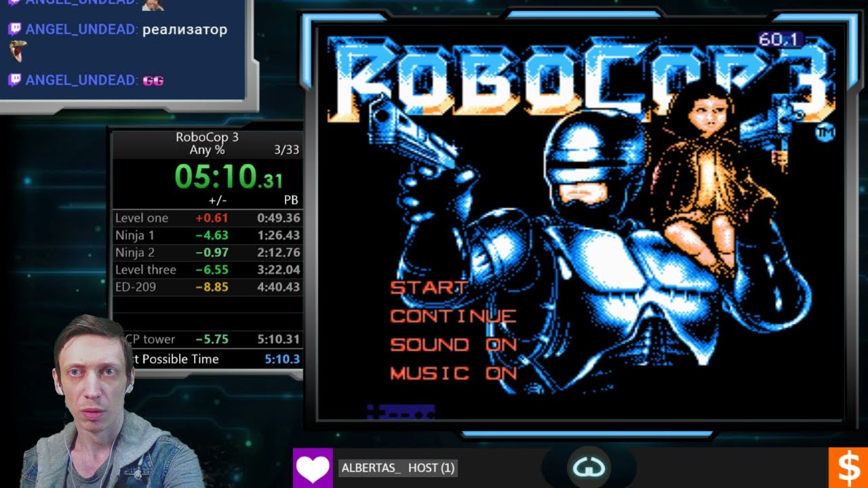
Task: Click the '0:49.36' split time
Action: click(279, 218)
